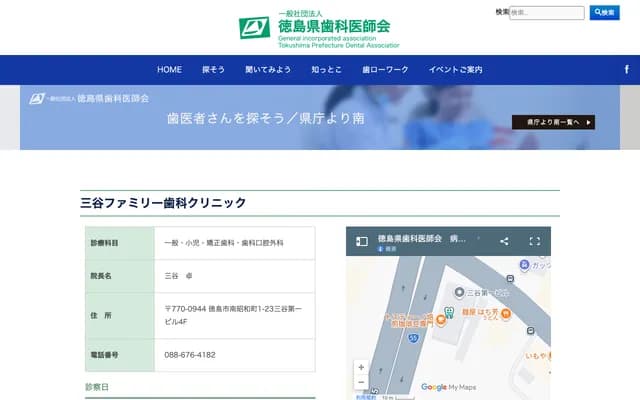Zoom out on the map with minus button
Viewport: 640px width, 400px height.
[361, 382]
